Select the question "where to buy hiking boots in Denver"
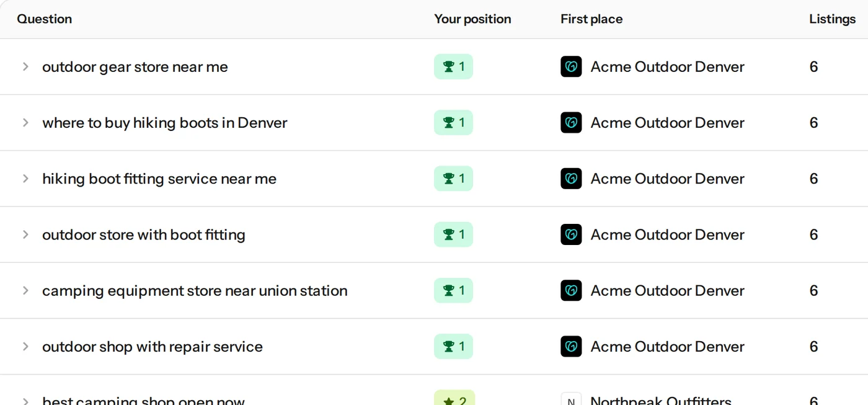The height and width of the screenshot is (405, 868). pos(165,123)
